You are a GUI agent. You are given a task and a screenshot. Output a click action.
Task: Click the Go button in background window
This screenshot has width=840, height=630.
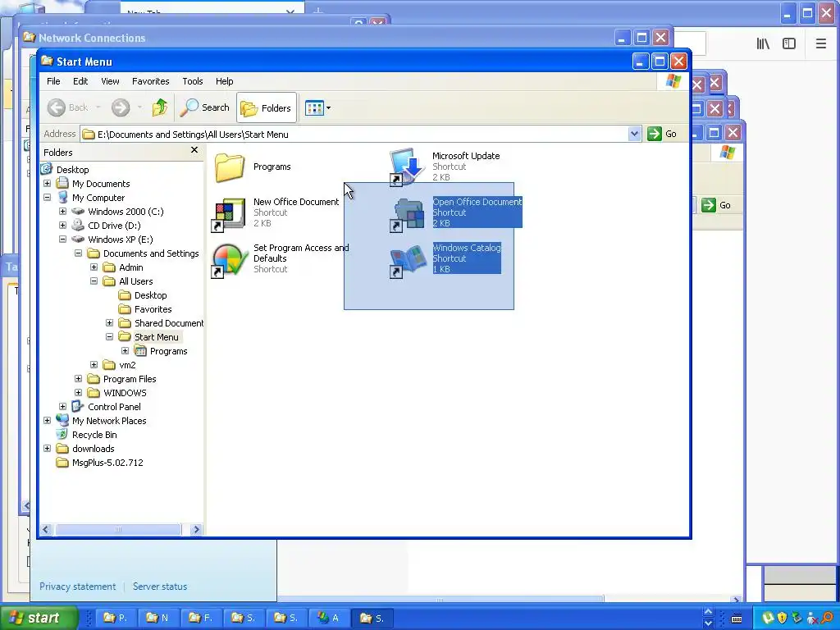click(x=717, y=205)
